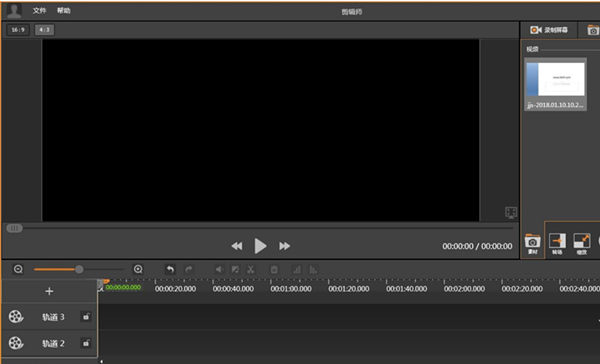The width and height of the screenshot is (600, 364).
Task: Click the timeline zoom-in magnifier
Action: [138, 269]
